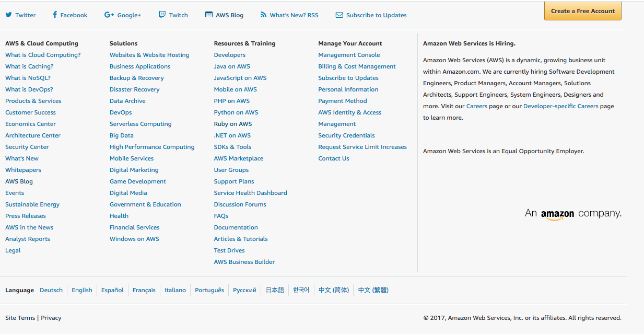Open Service Health Dashboard link
Viewport: 644px width, 334px height.
pos(251,193)
